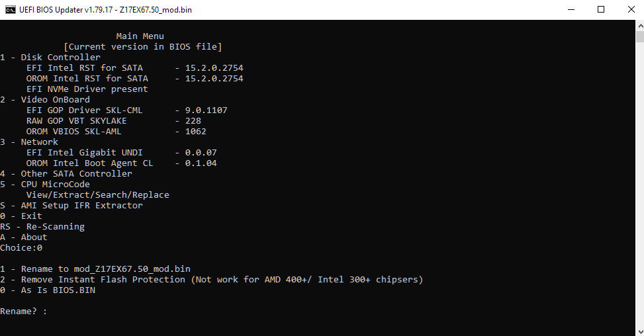Click the 'Choice:0' line

point(21,248)
